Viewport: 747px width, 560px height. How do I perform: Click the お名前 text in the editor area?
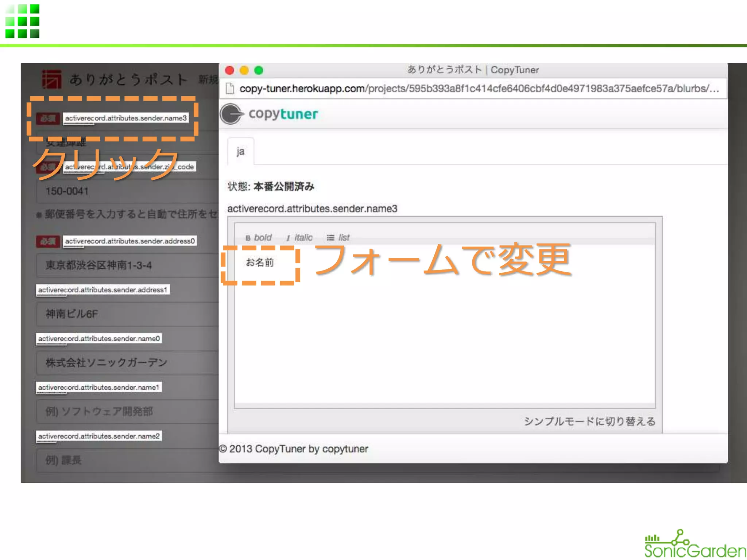(x=260, y=262)
